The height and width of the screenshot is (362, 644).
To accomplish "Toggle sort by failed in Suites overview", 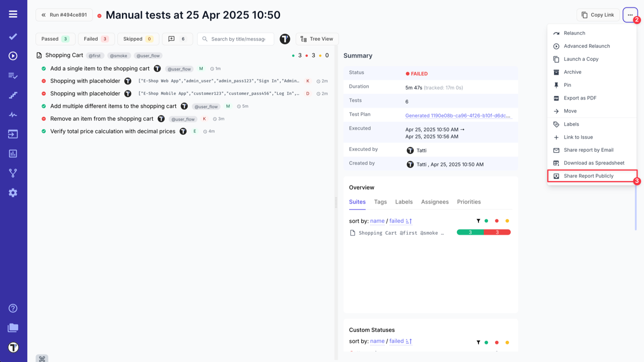I will [x=397, y=221].
